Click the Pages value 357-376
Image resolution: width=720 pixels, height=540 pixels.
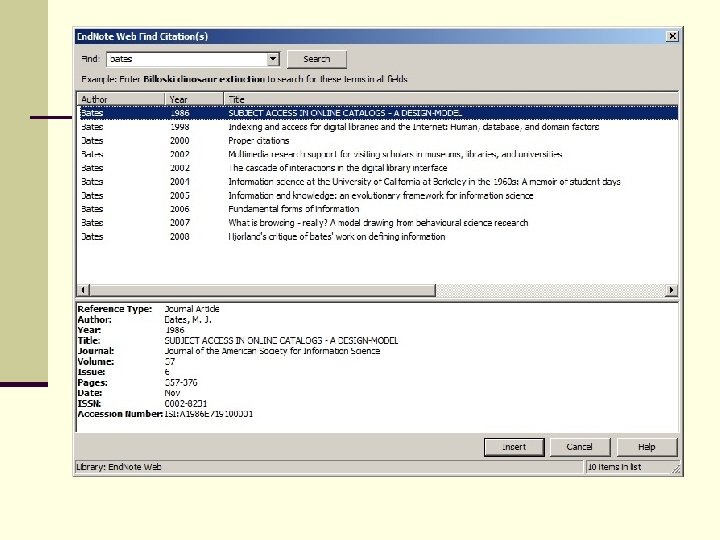tap(181, 382)
